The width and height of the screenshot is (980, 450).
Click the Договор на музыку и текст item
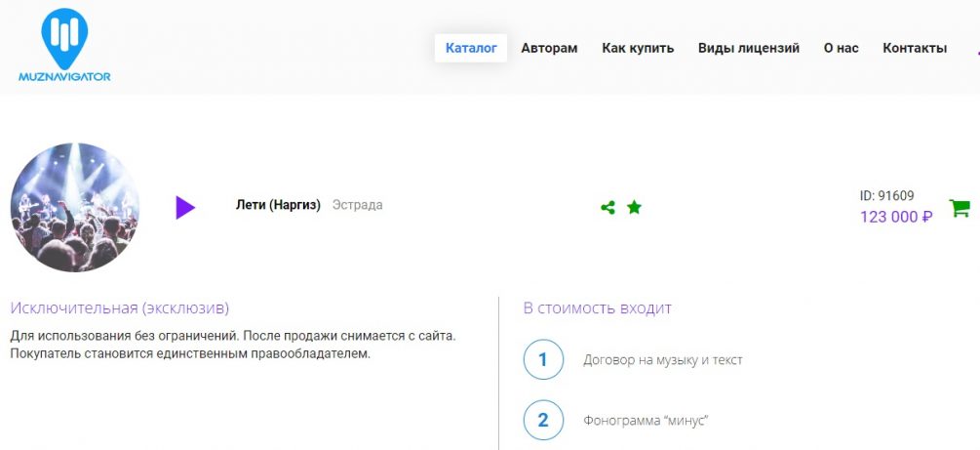(x=662, y=360)
